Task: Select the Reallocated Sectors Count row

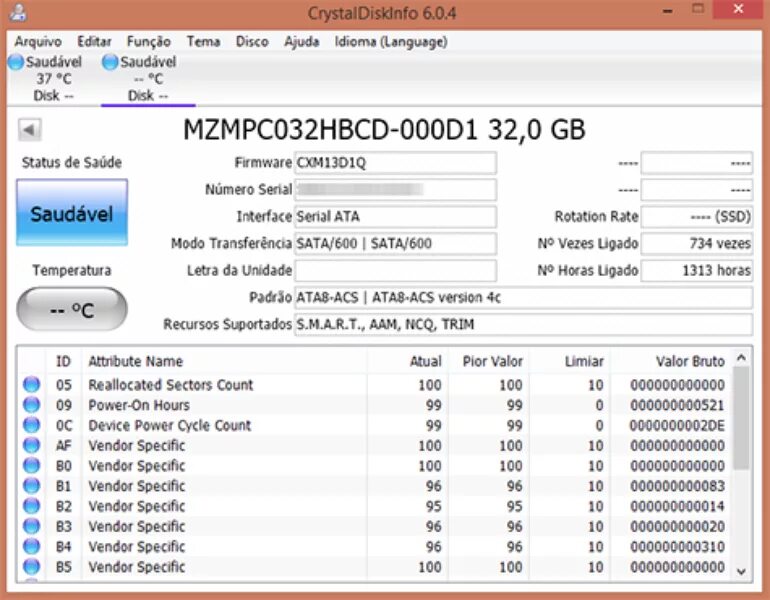Action: [x=374, y=384]
